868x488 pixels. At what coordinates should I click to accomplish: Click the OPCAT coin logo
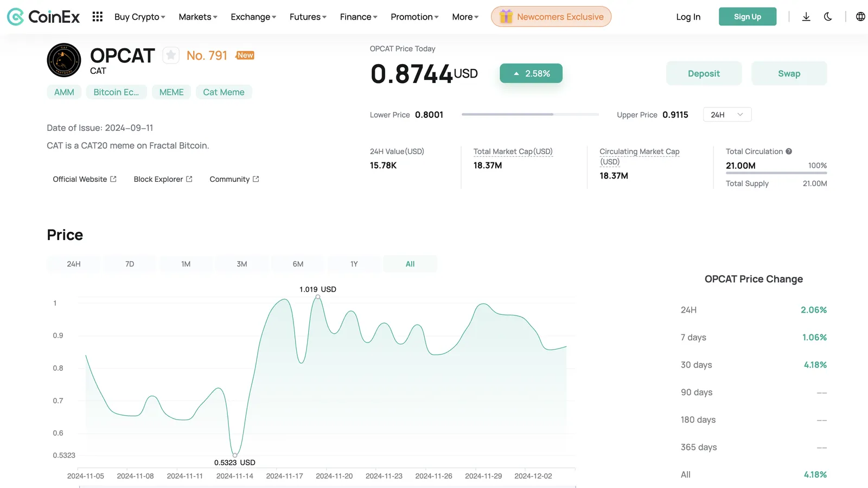click(x=64, y=60)
